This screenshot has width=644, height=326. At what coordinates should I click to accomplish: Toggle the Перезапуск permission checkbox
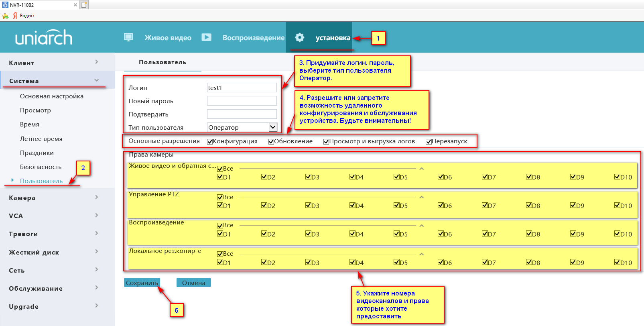pos(429,141)
